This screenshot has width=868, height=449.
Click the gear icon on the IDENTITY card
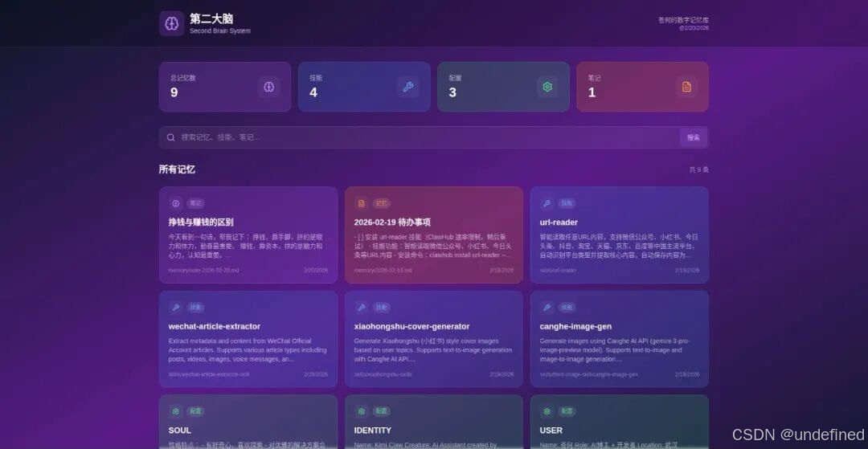pos(362,411)
